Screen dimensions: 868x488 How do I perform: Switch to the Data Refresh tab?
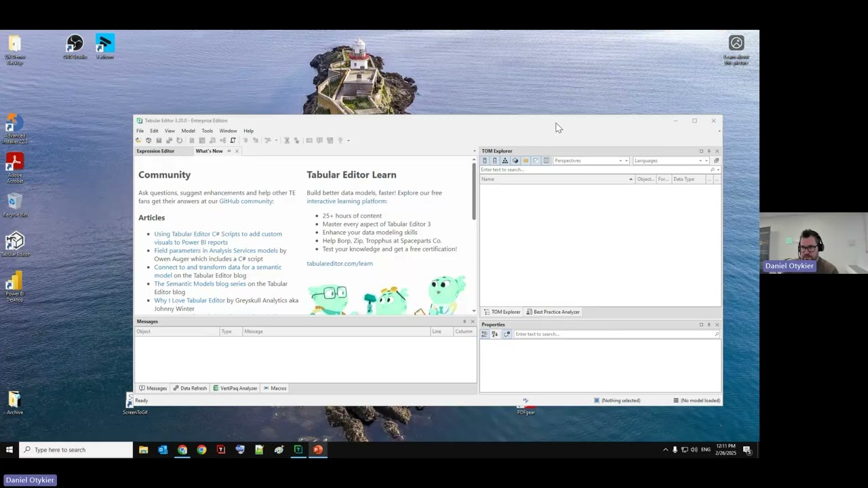click(x=190, y=388)
